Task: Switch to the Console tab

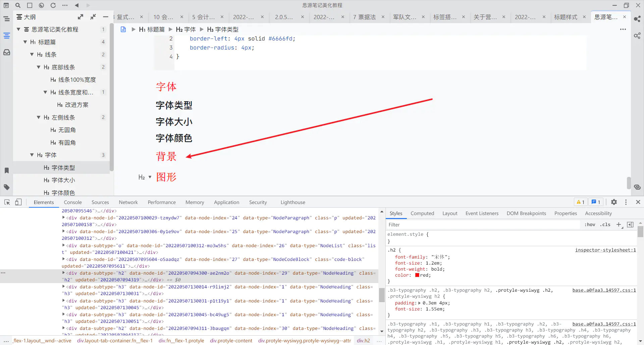Action: pyautogui.click(x=73, y=202)
